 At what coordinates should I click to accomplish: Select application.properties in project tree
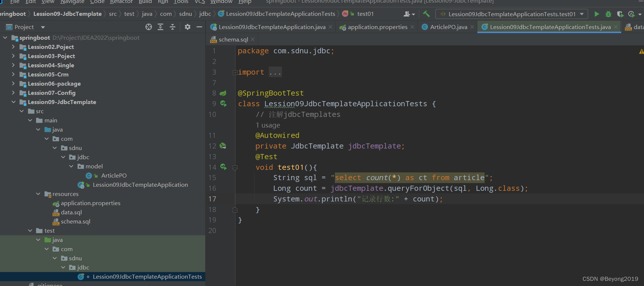pyautogui.click(x=90, y=203)
